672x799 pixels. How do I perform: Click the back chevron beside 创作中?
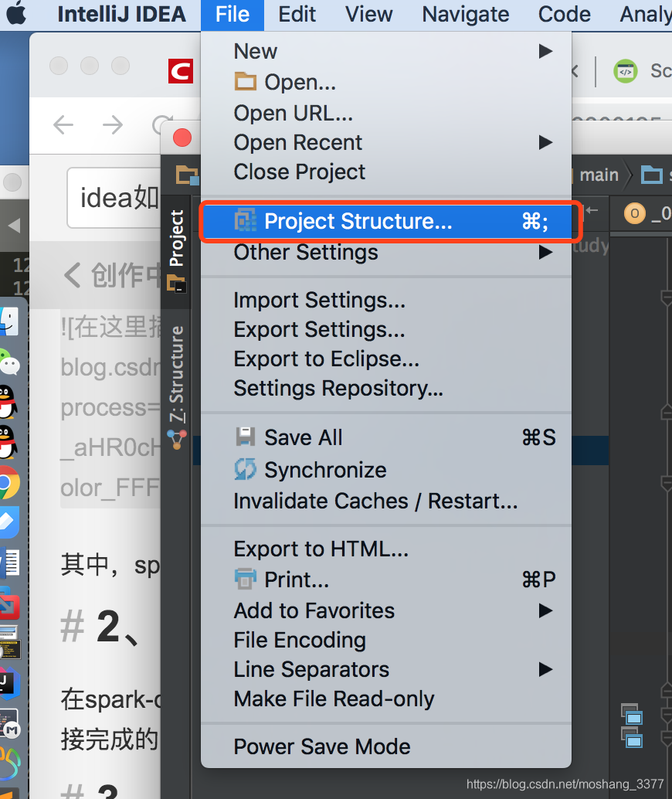tap(72, 275)
